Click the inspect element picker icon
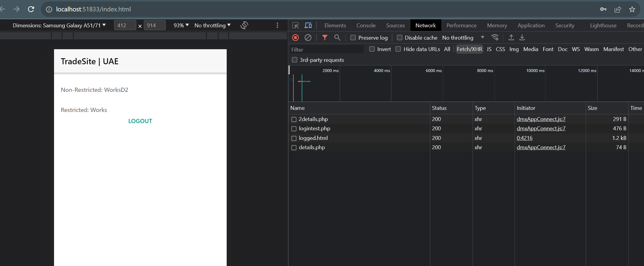This screenshot has height=266, width=644. click(295, 26)
